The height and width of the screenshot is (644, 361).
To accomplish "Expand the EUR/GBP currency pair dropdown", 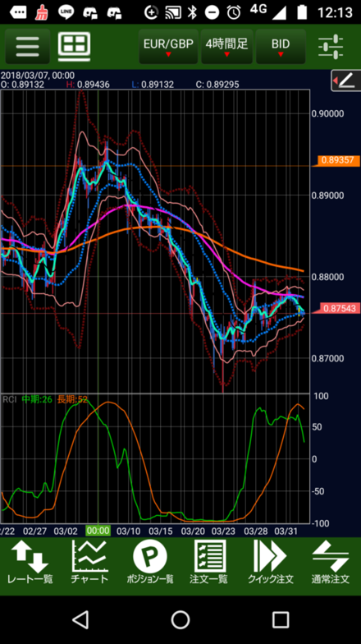I will (168, 47).
